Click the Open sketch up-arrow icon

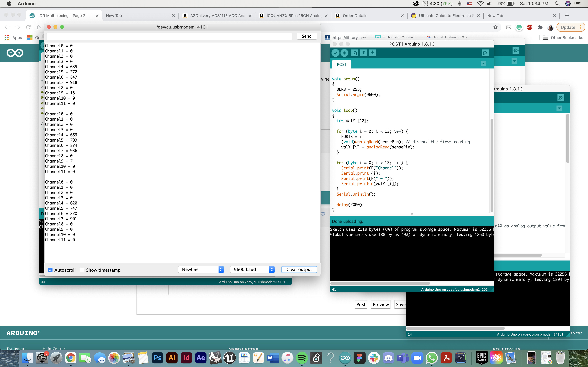pos(364,53)
